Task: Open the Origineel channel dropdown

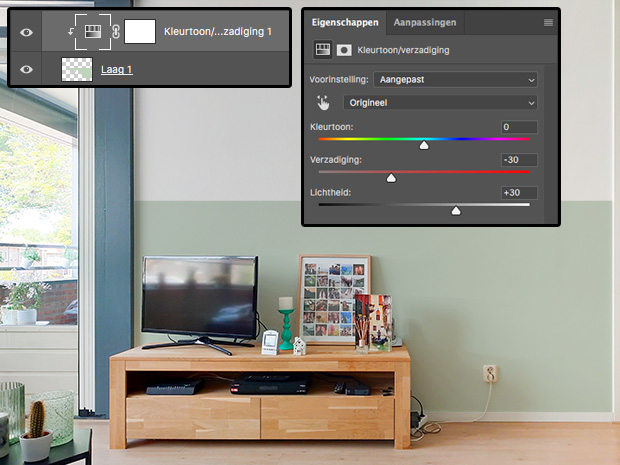Action: (440, 103)
